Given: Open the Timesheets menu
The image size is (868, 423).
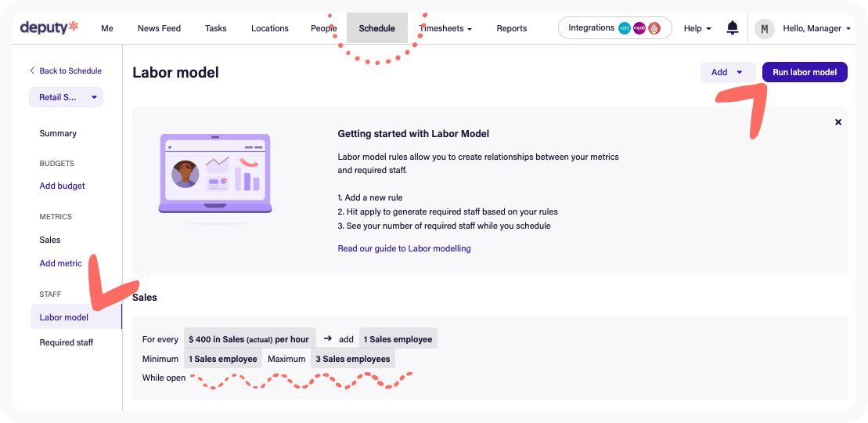Looking at the screenshot, I should tap(446, 28).
